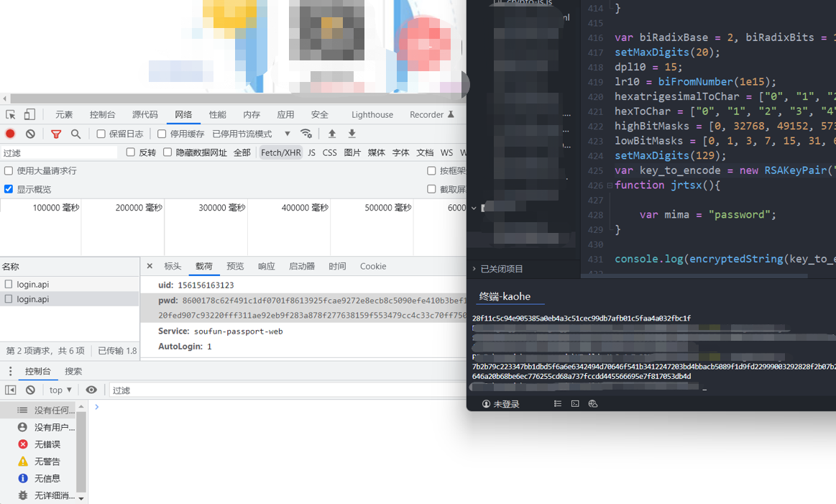Switch drawer to the Search tab
Image resolution: width=836 pixels, height=504 pixels.
tap(73, 371)
